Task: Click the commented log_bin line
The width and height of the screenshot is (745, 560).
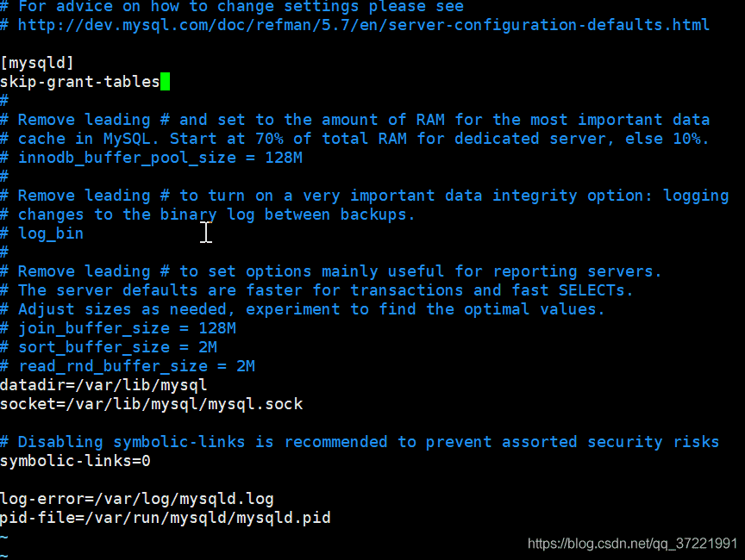Action: click(x=41, y=234)
